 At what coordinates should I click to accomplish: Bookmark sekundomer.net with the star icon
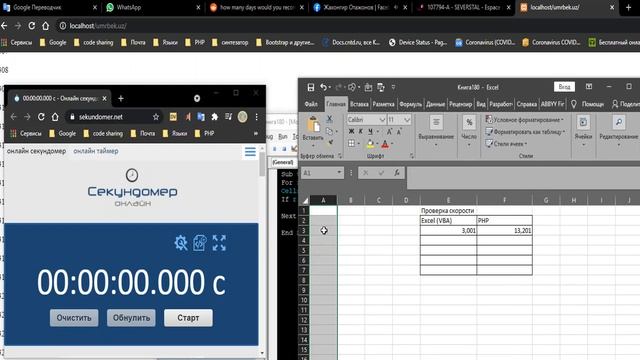(156, 117)
